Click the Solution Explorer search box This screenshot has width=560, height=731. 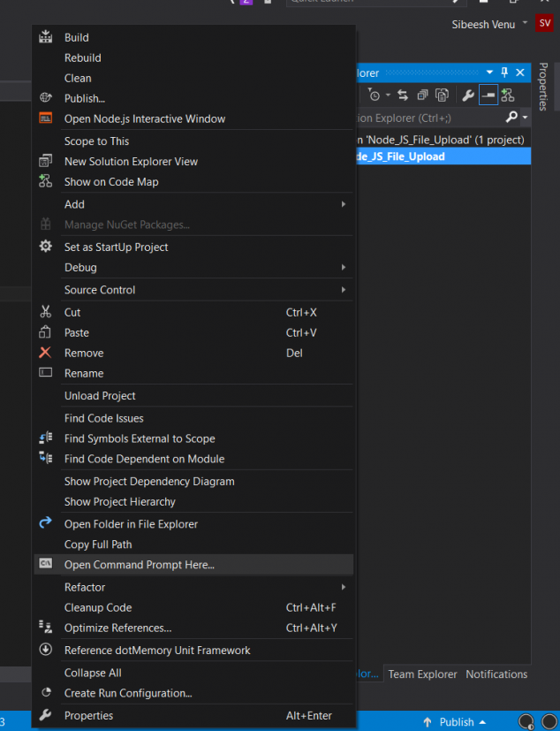click(x=424, y=117)
